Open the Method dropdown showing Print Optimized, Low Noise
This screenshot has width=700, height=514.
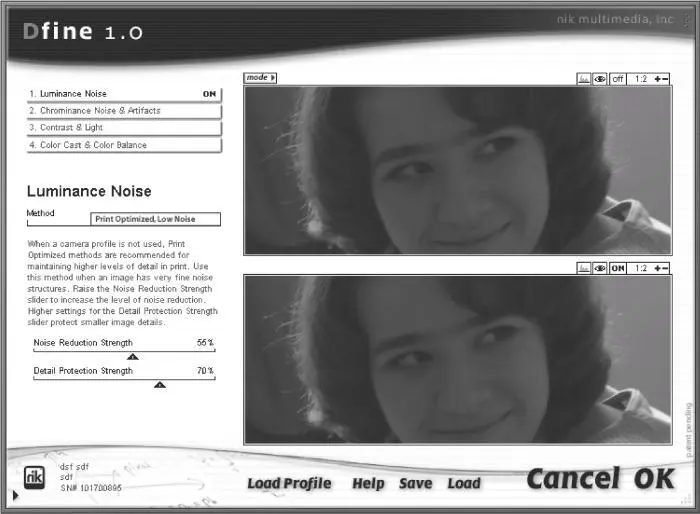tap(155, 219)
